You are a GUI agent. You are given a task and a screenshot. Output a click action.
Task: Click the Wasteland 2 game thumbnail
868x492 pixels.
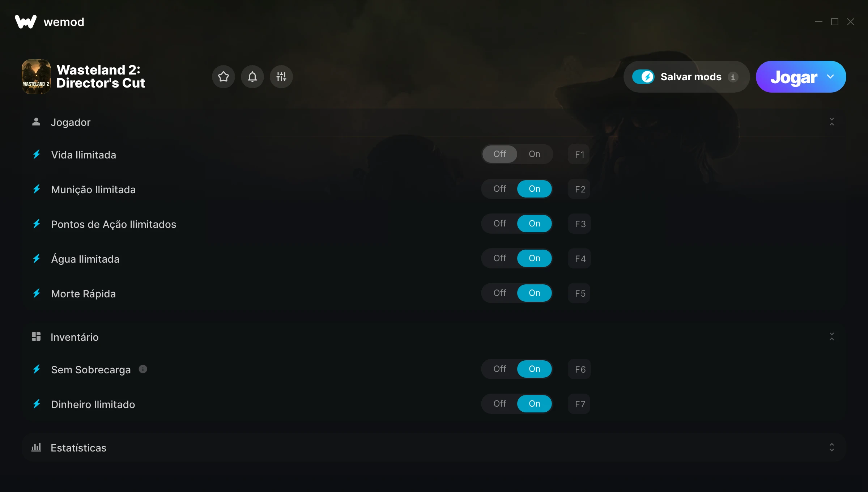(36, 77)
